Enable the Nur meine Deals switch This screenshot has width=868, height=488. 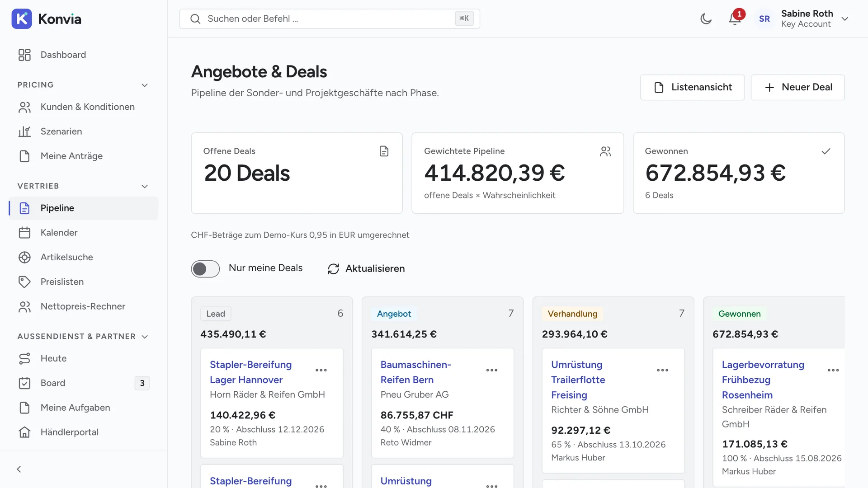[205, 269]
